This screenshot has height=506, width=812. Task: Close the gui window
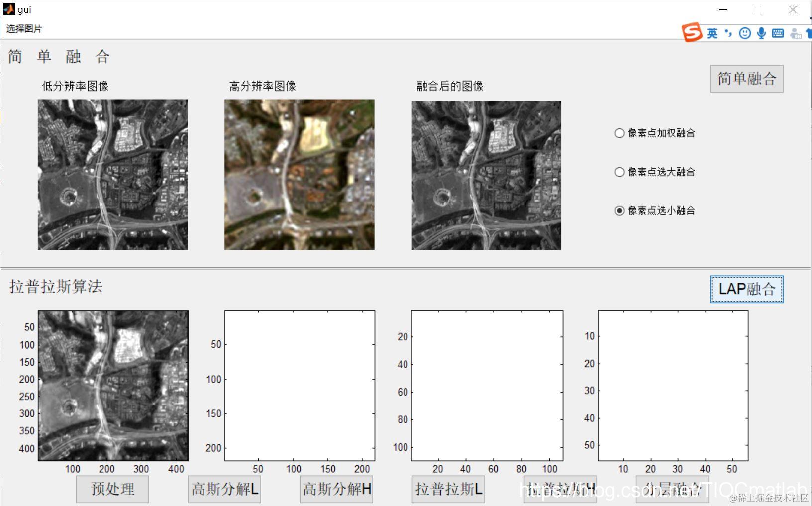tap(793, 9)
